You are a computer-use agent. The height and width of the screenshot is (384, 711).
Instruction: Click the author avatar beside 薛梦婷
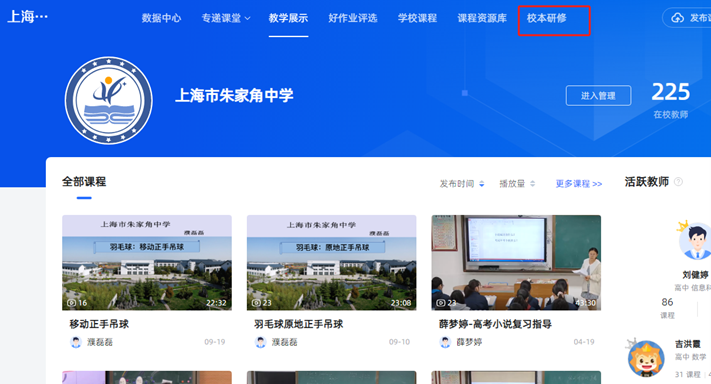click(445, 342)
